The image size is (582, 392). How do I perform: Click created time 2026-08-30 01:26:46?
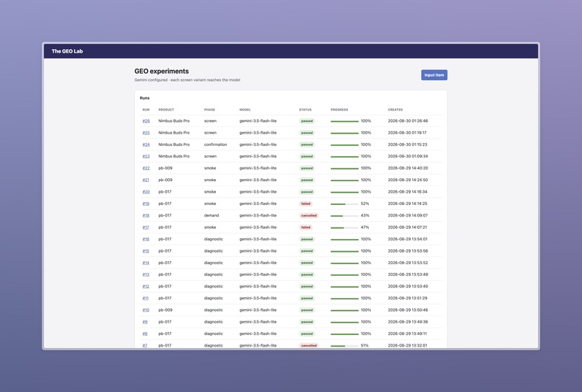click(407, 121)
